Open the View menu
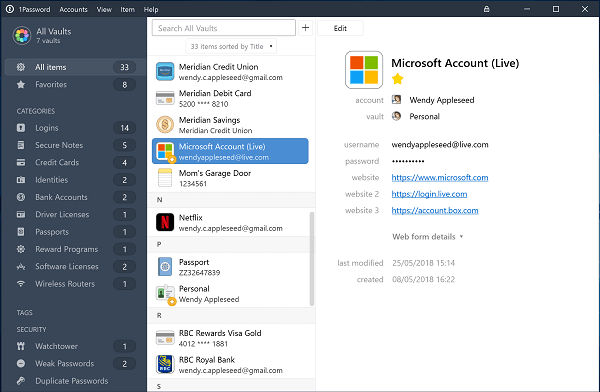 (104, 9)
